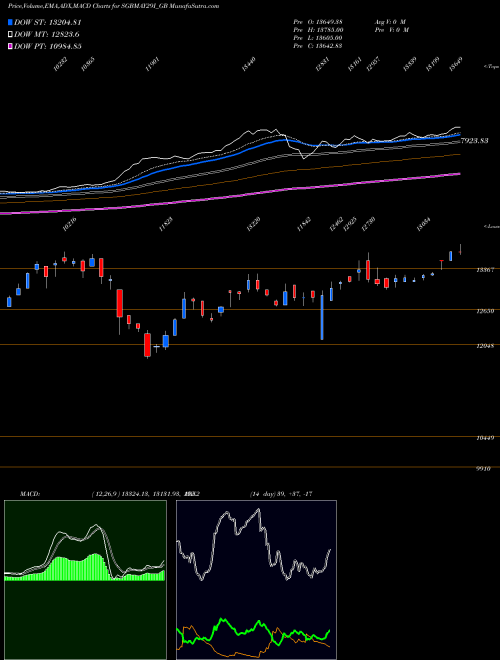The image size is (500, 660).
Task: Click the magenta DOW PT legend square
Action: (x=10, y=46)
